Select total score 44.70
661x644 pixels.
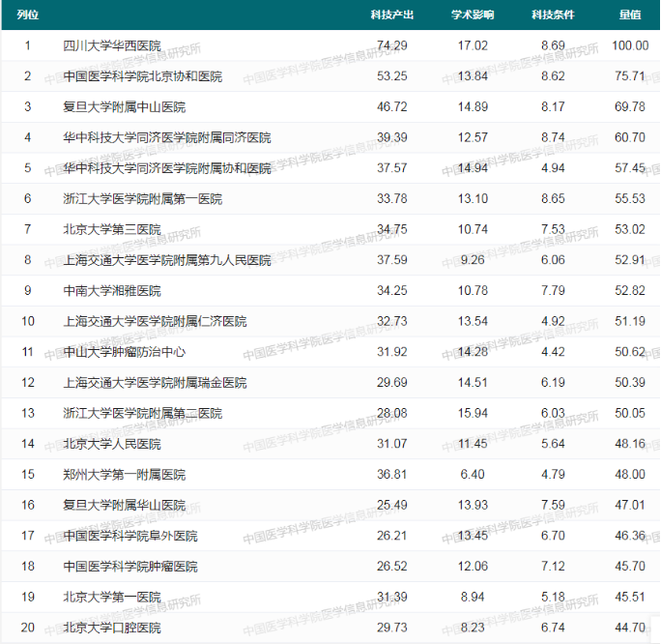pyautogui.click(x=630, y=628)
